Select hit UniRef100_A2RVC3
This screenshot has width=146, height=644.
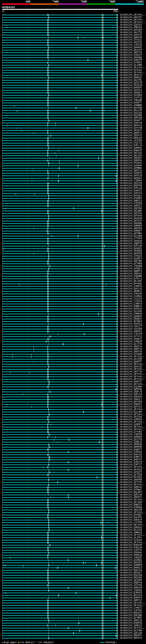[131, 191]
